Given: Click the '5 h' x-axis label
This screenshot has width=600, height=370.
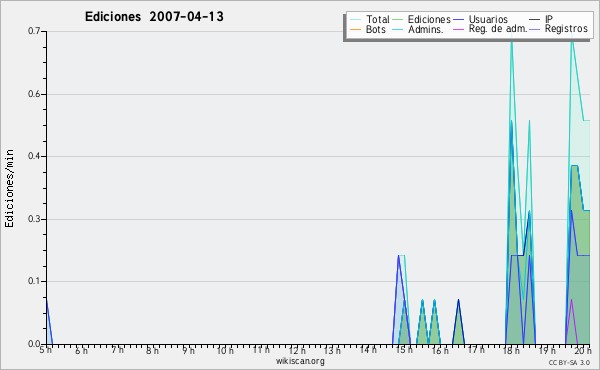Looking at the screenshot, I should [46, 350].
